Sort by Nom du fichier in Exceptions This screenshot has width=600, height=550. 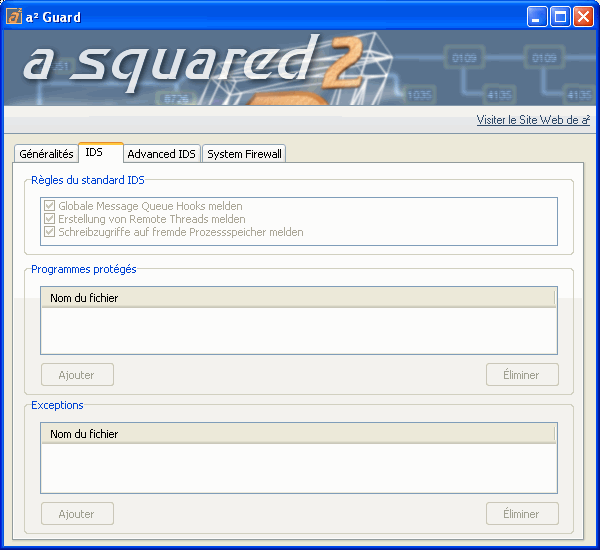tap(298, 434)
